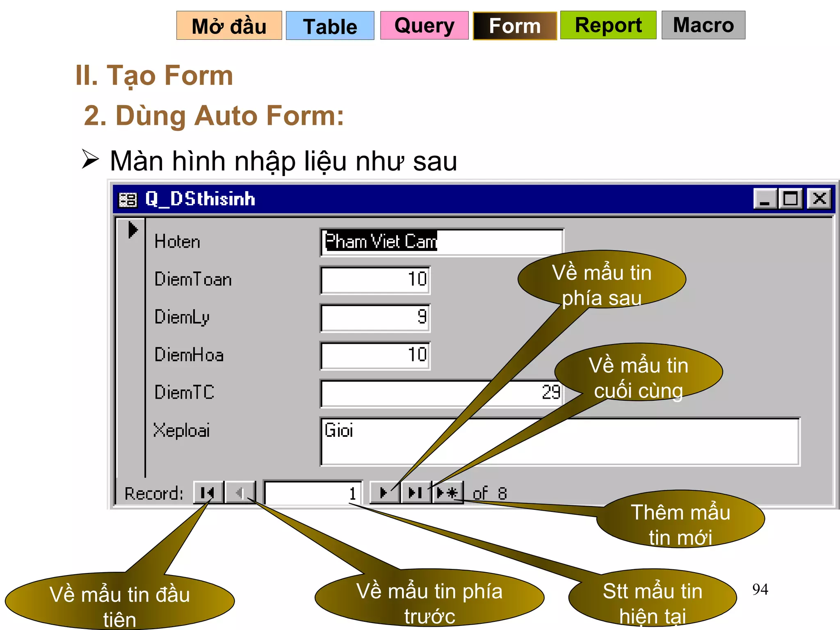Go to the previous record button
This screenshot has height=630, width=840.
pos(240,492)
